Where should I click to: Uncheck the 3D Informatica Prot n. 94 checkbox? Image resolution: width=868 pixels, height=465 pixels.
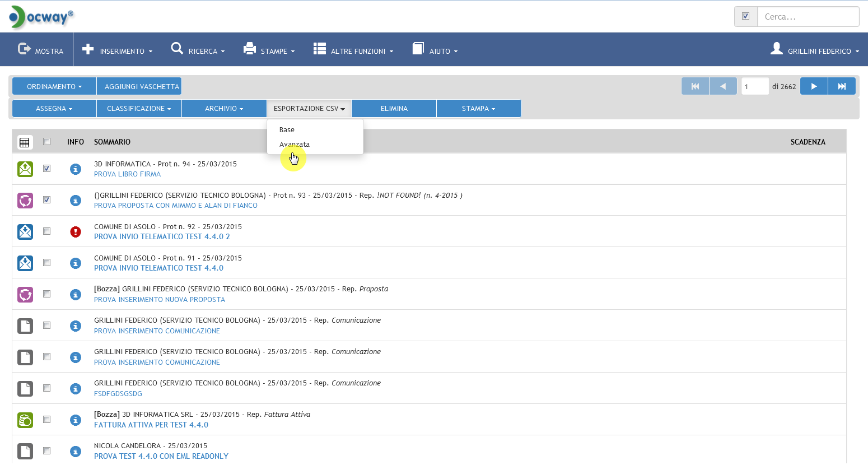click(x=47, y=169)
